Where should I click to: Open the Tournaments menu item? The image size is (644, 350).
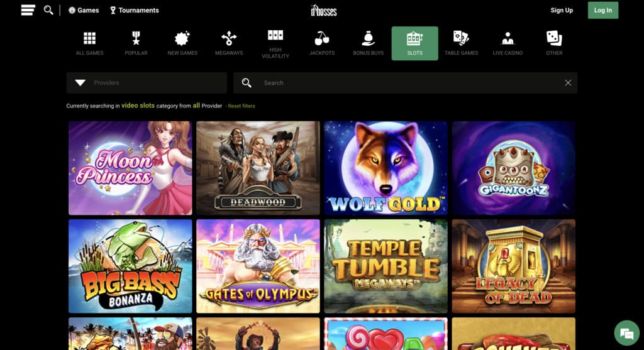click(135, 10)
